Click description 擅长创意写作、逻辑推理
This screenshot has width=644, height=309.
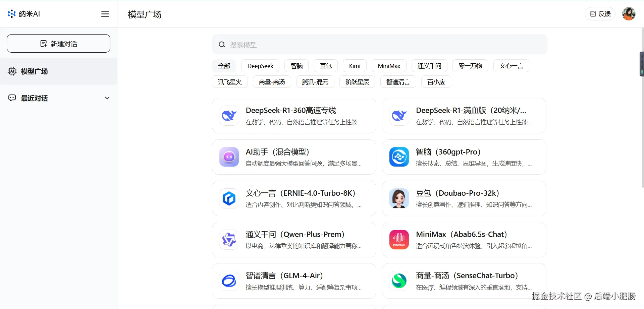[474, 205]
